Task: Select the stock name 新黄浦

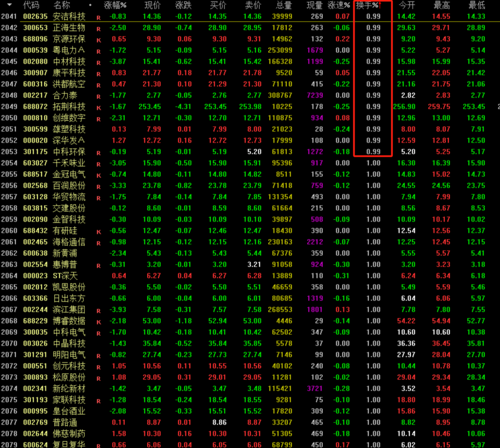Action: pos(65,253)
